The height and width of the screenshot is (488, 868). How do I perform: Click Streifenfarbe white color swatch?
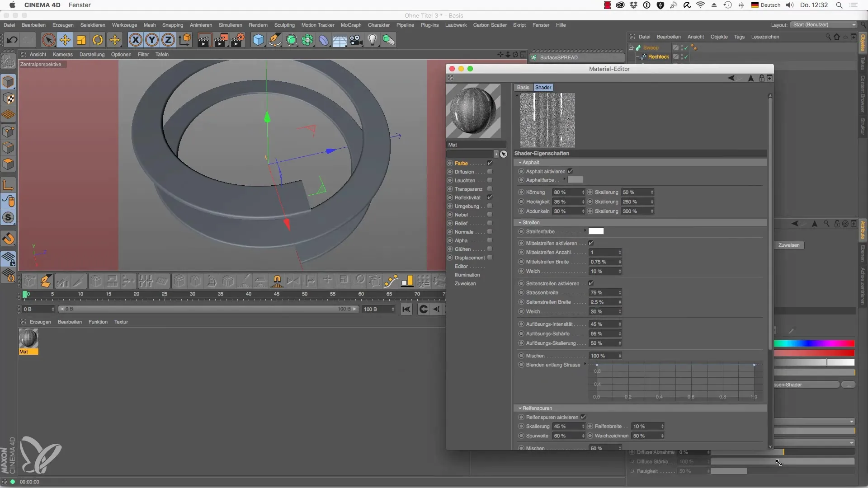596,231
